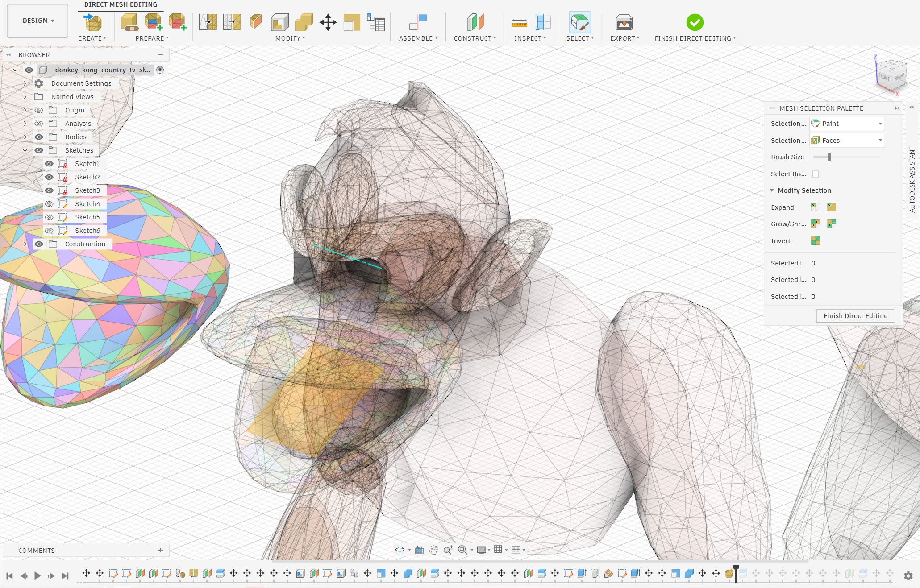The image size is (920, 588).
Task: Play the timeline
Action: click(37, 576)
